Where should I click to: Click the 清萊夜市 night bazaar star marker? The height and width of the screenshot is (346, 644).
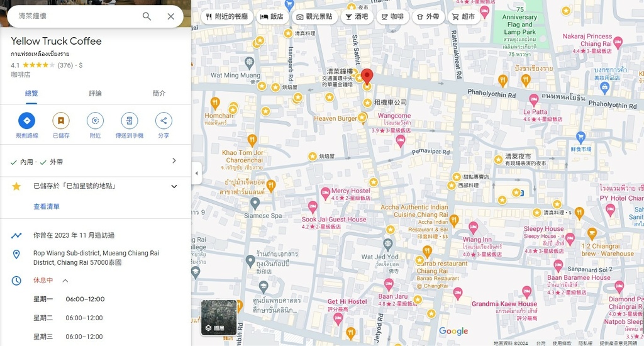point(498,159)
